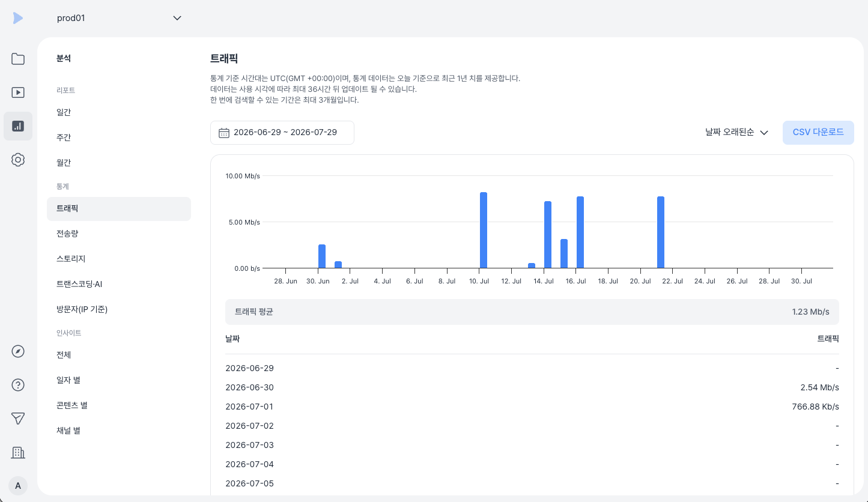
Task: Click the CSV 다운로드 button
Action: click(818, 133)
